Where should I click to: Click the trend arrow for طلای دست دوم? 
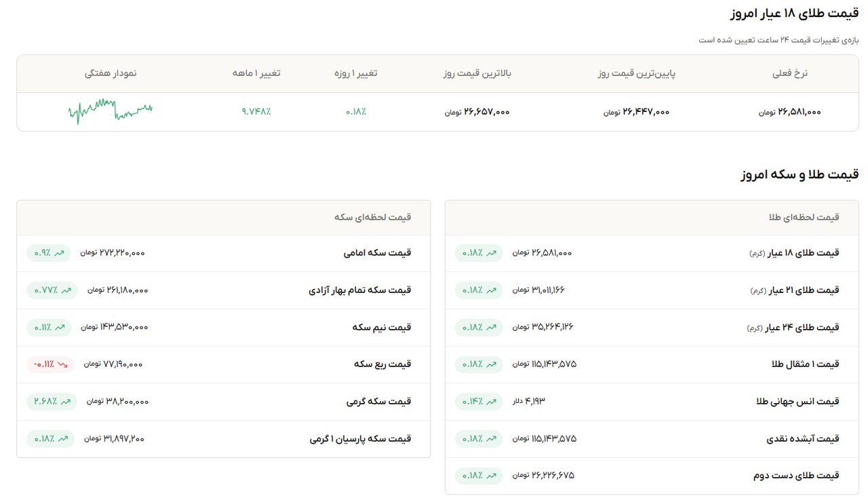[492, 476]
